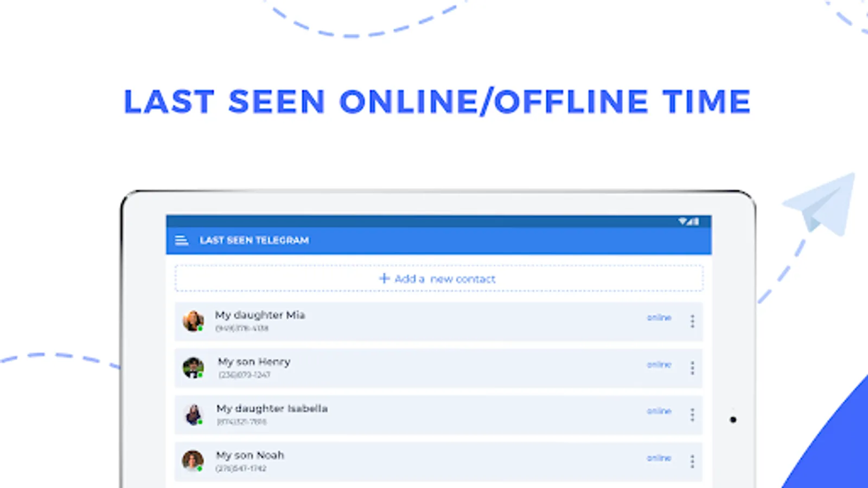
Task: Click the online status of My daughter Isabella
Action: pyautogui.click(x=659, y=411)
